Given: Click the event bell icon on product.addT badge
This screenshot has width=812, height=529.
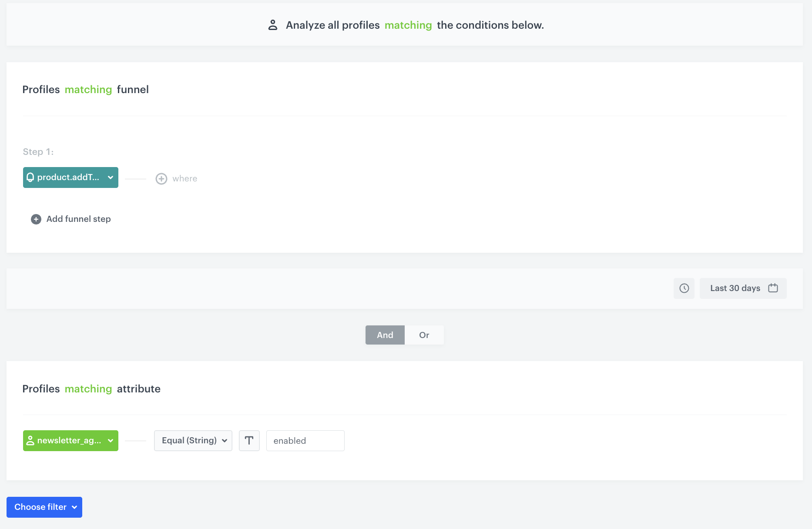Looking at the screenshot, I should (30, 177).
